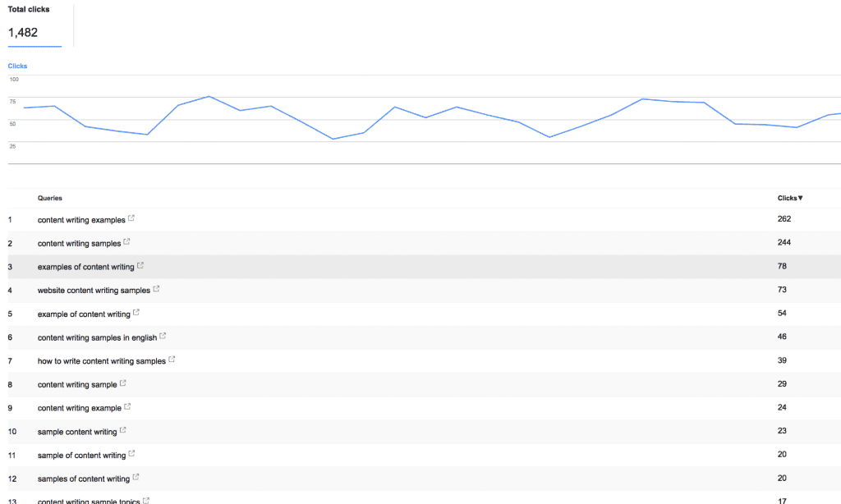Viewport: 841px width, 504px height.
Task: Open external link icon beside "content writing examples"
Action: point(132,218)
